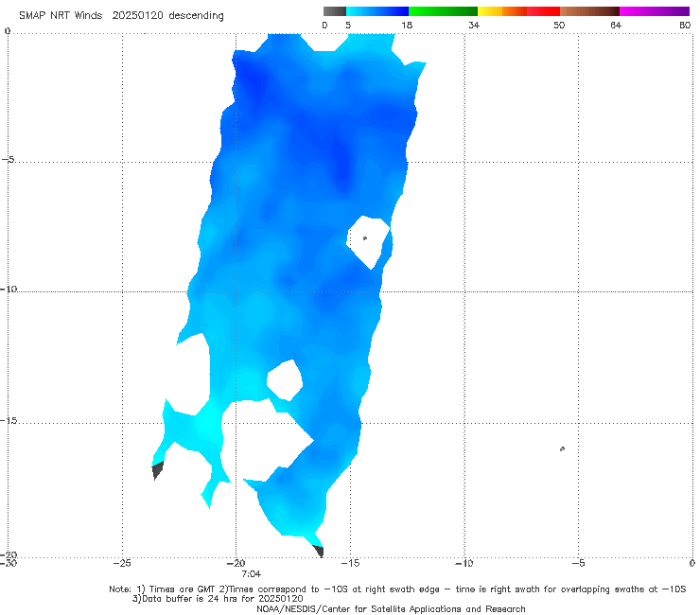Click the color bar label '34'
The height and width of the screenshot is (615, 700).
pos(474,25)
